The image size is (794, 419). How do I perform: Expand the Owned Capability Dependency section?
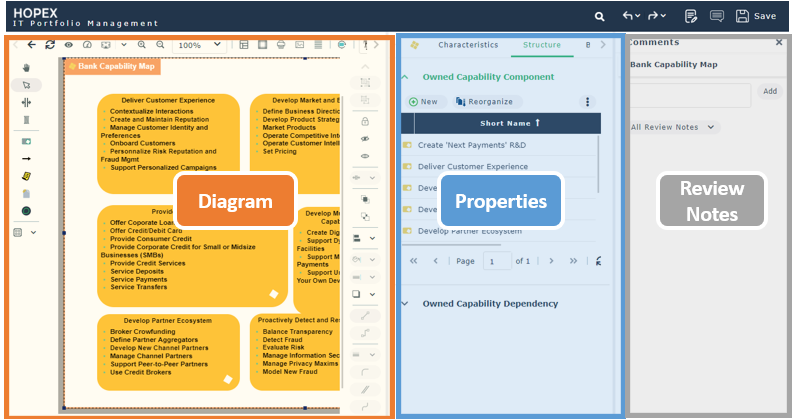[405, 303]
